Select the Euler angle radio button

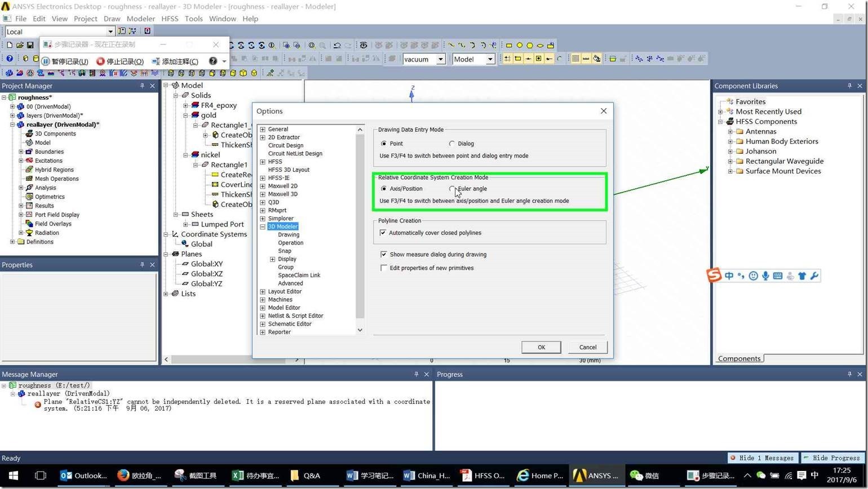point(452,189)
